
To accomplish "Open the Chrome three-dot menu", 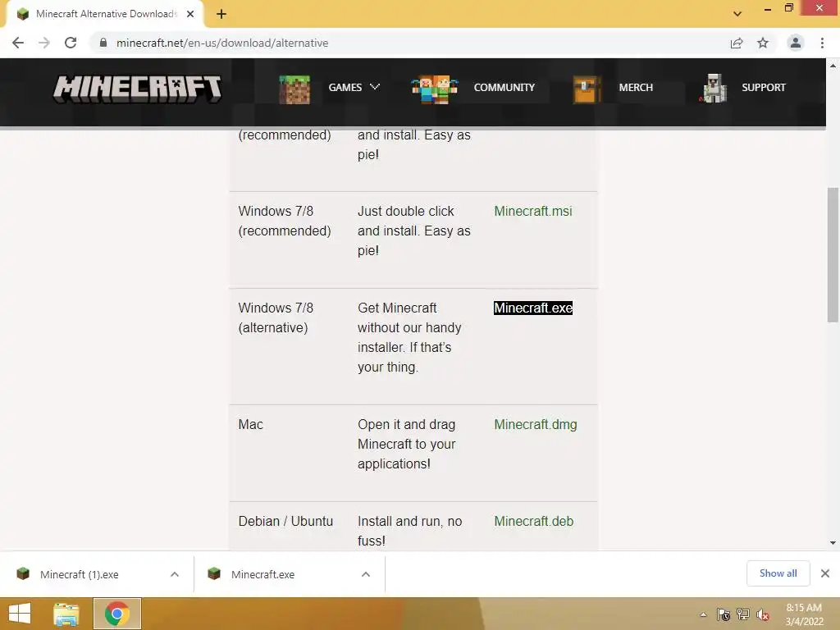I will pyautogui.click(x=822, y=43).
